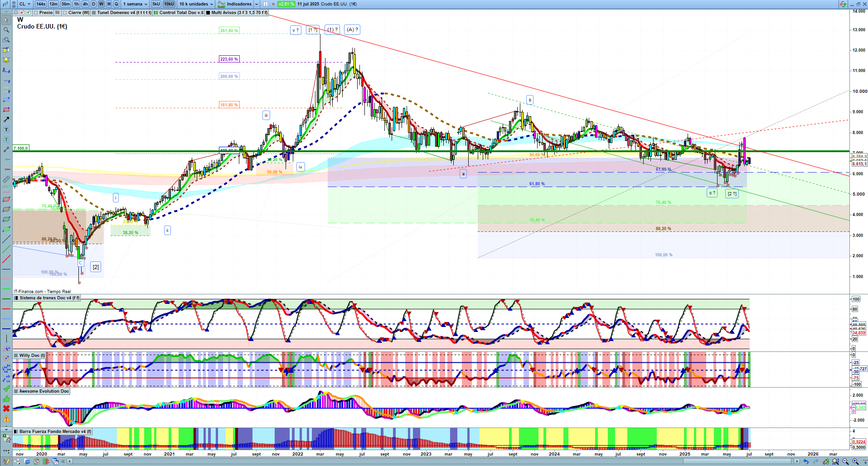Pick the red rectangle drawing tool

click(x=6, y=110)
